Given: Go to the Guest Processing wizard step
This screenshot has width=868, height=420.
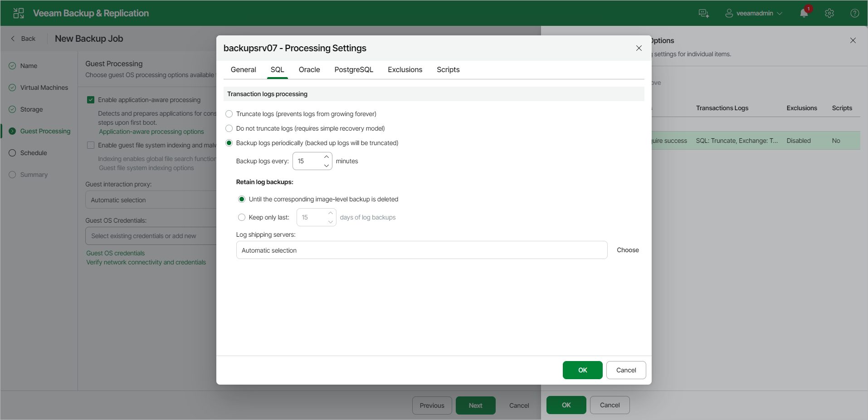Looking at the screenshot, I should tap(45, 131).
